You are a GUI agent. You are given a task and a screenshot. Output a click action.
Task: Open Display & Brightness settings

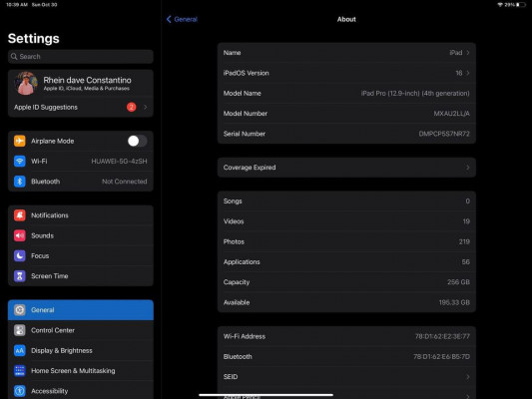[81, 350]
